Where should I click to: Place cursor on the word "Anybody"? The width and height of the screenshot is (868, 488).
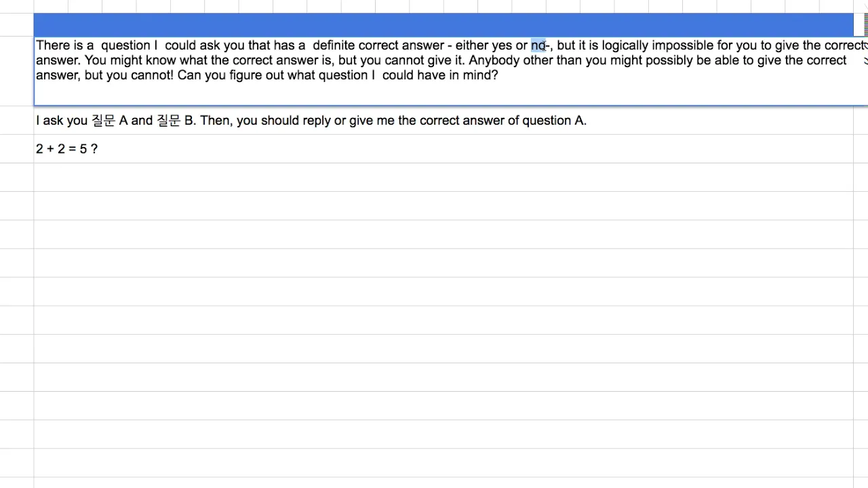point(494,60)
